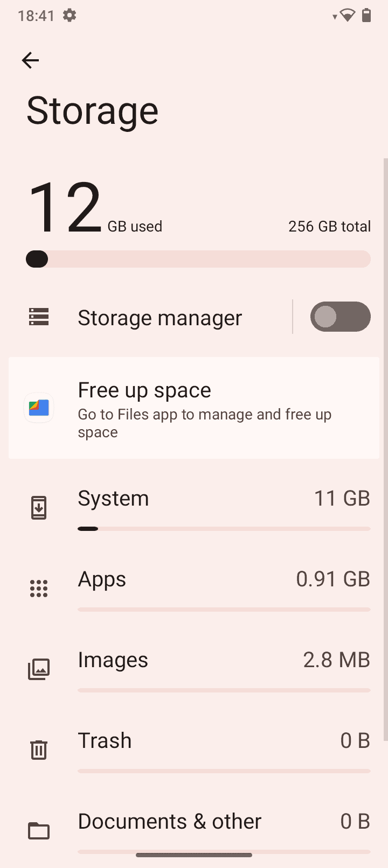Tap the Files app icon
Image resolution: width=388 pixels, height=868 pixels.
(39, 408)
